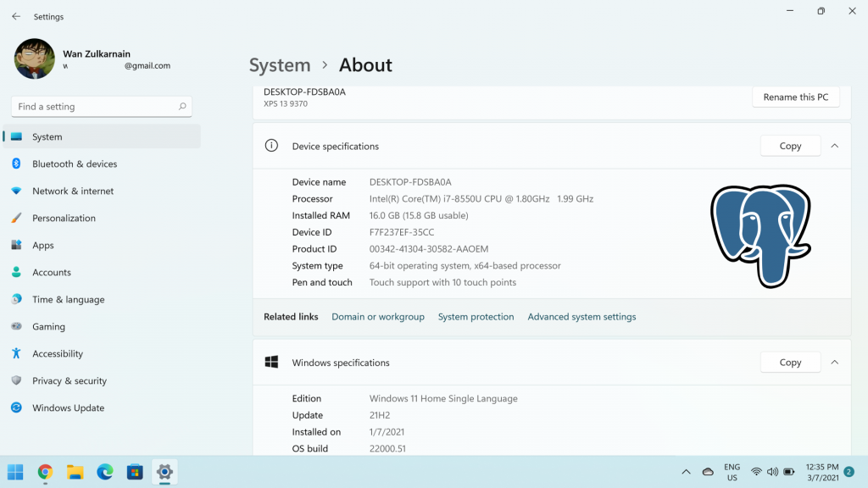Viewport: 868px width, 488px height.
Task: Click the Rename this PC button
Action: (x=795, y=97)
